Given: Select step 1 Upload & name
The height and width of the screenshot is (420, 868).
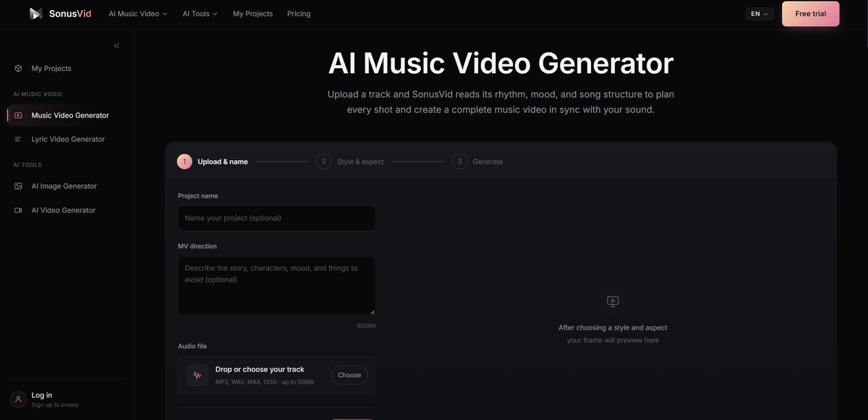Looking at the screenshot, I should point(213,161).
